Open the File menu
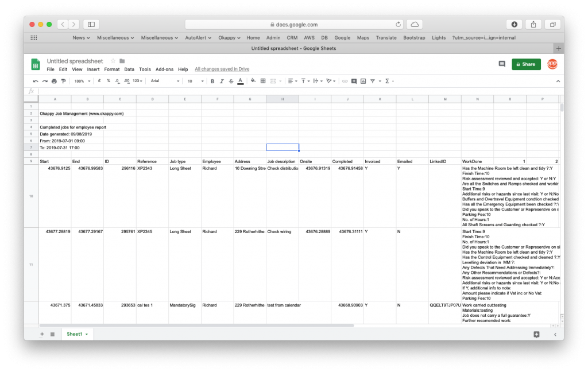The width and height of the screenshot is (588, 372). point(51,69)
